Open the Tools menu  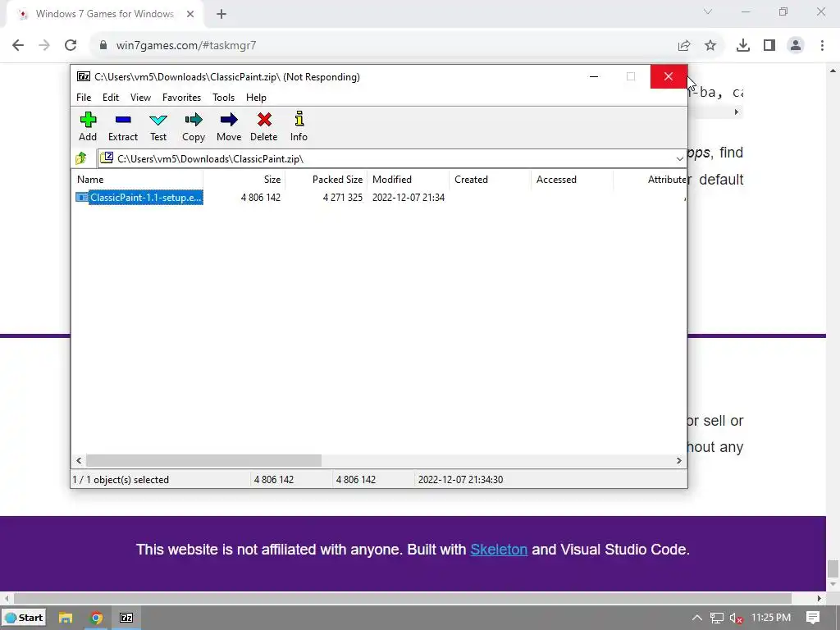click(x=223, y=98)
